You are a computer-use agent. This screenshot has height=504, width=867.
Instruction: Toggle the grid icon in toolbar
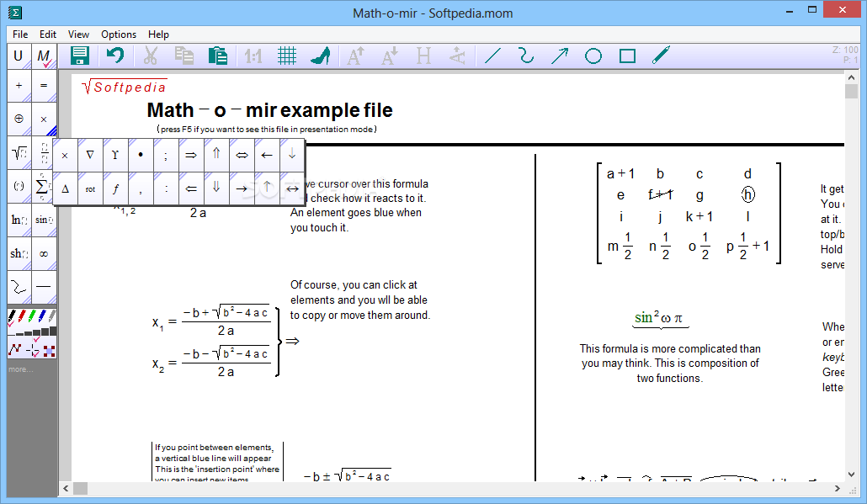coord(287,56)
